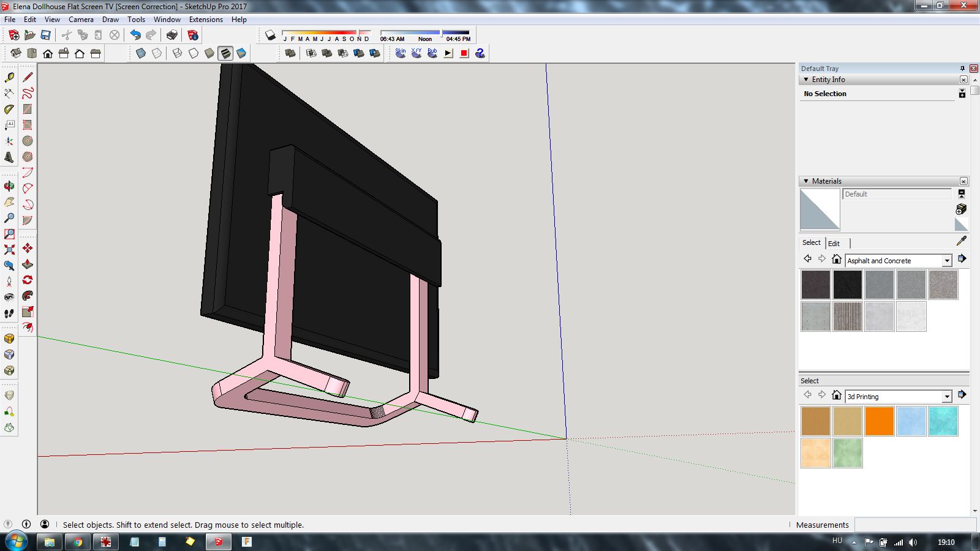The height and width of the screenshot is (551, 980).
Task: Choose the Follow Me tool
Action: (x=28, y=296)
